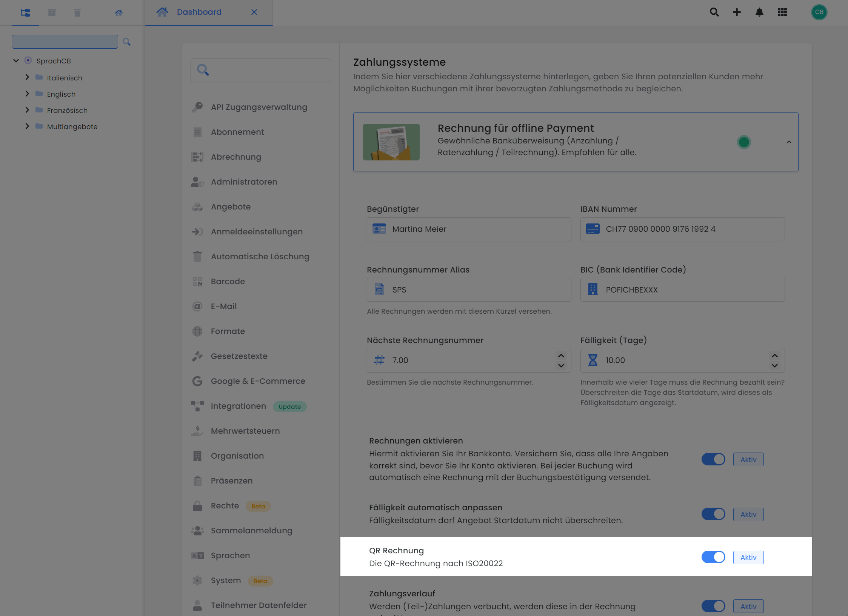This screenshot has width=848, height=616.
Task: Click the invoice thumbnail image
Action: click(x=391, y=142)
